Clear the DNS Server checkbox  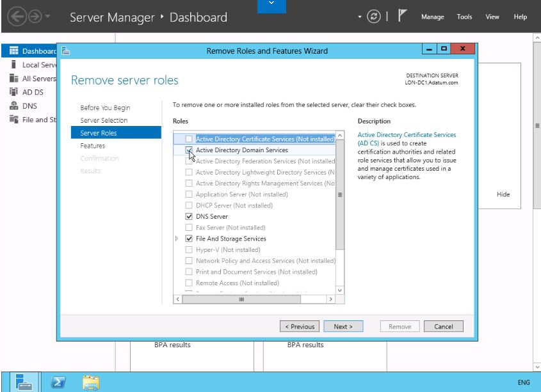tap(189, 217)
